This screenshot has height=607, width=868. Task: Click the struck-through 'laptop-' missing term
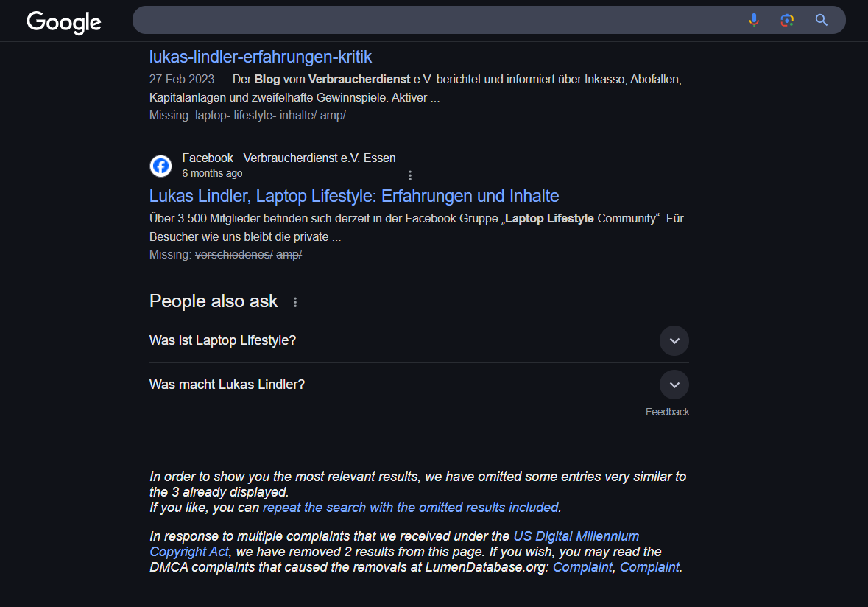[213, 115]
